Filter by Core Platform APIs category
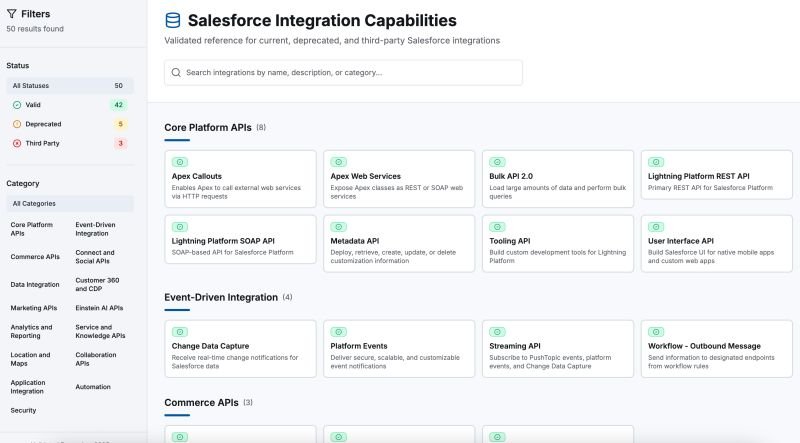This screenshot has width=800, height=443. [x=32, y=229]
